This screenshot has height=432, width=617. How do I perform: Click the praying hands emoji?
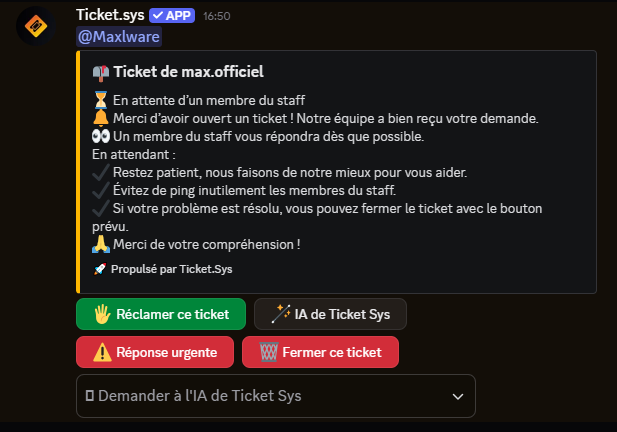(x=100, y=244)
